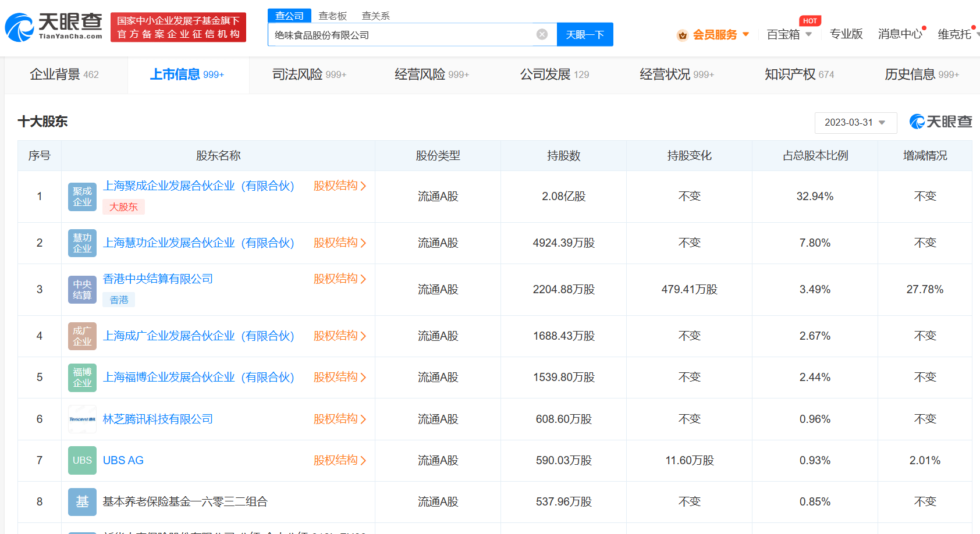Click the 大股东 label under 上海聚成

click(x=123, y=207)
